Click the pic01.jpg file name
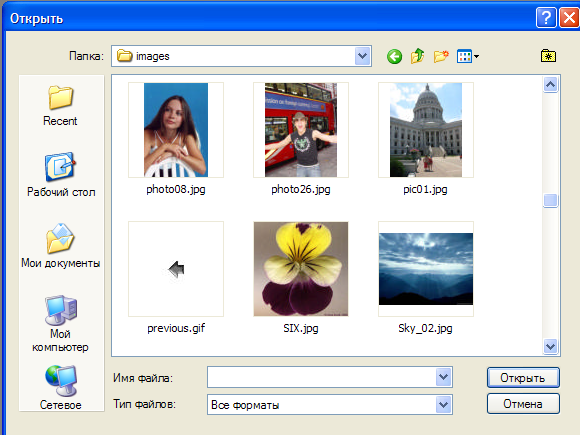Image resolution: width=580 pixels, height=435 pixels. pyautogui.click(x=425, y=189)
